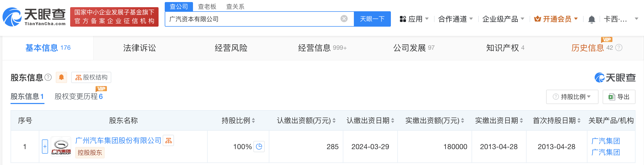
Task: Export the table with the 导出 button
Action: (619, 97)
